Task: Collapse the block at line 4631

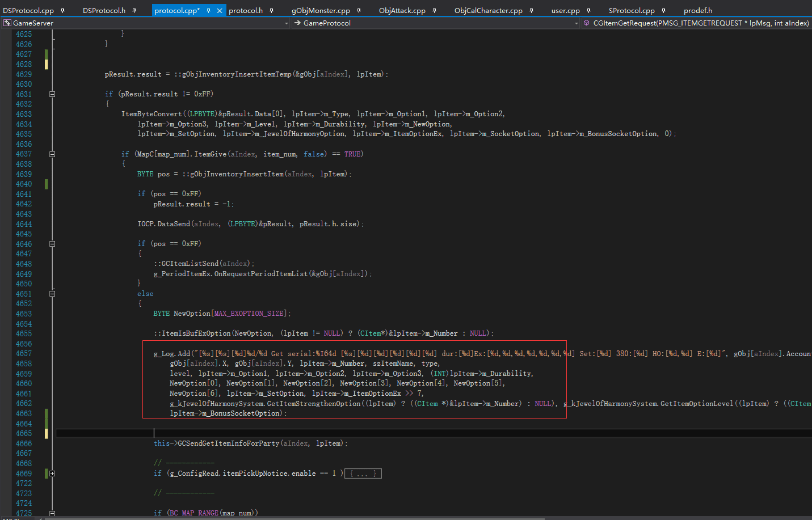Action: 52,94
